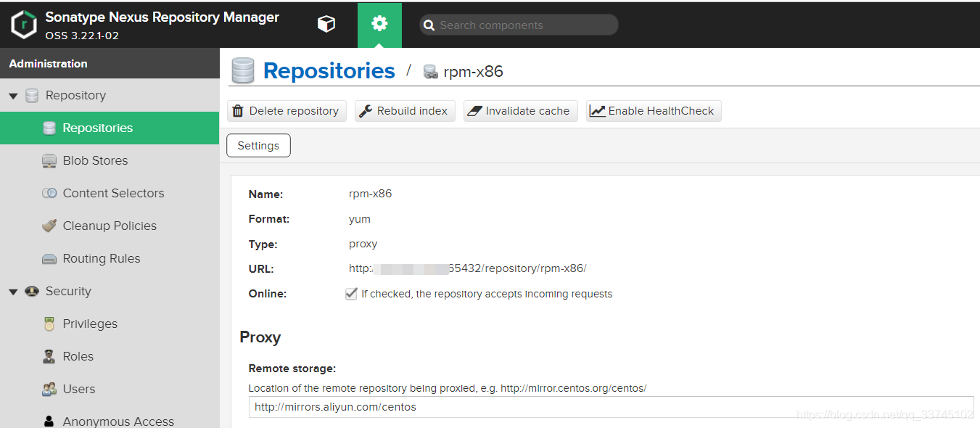
Task: Click the Routing Rules icon
Action: coord(49,259)
